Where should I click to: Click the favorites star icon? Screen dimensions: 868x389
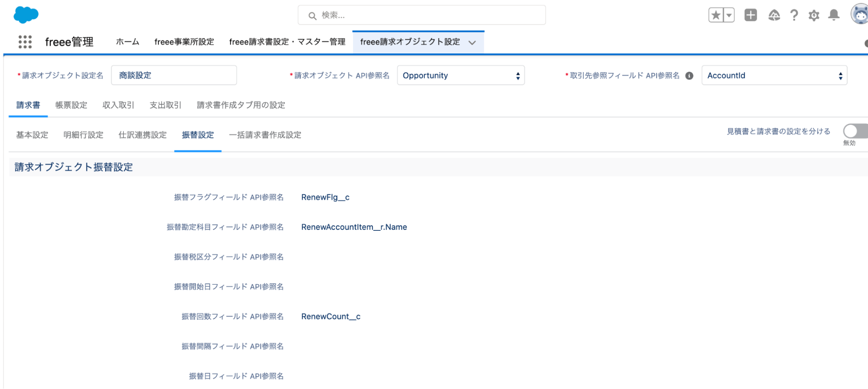(x=716, y=15)
